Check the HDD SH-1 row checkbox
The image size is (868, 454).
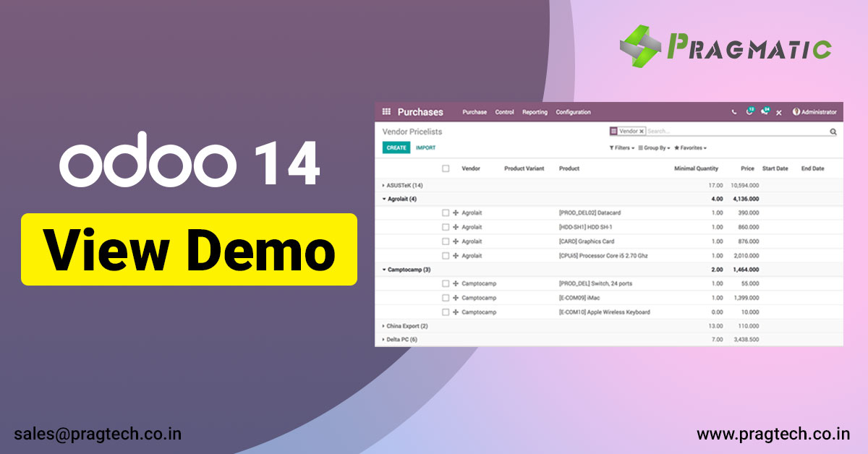446,227
